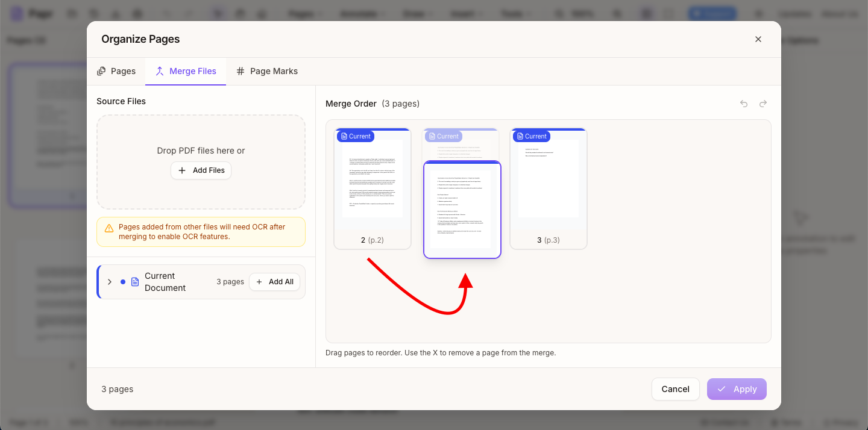Click Add All for the Current Document

click(274, 281)
